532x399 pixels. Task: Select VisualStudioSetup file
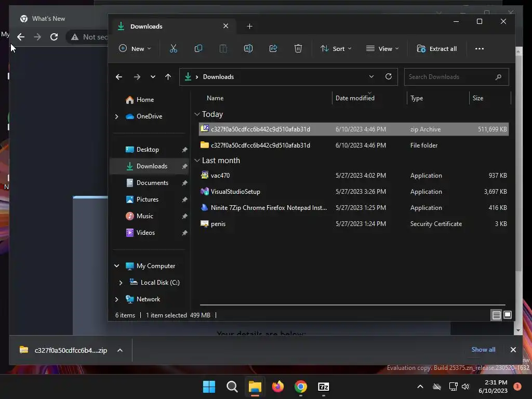[x=353, y=192]
